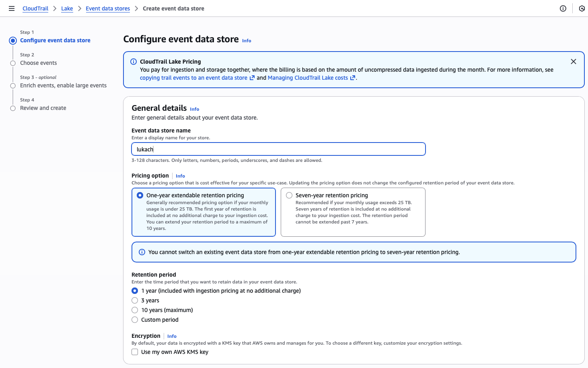
Task: Open Info link beside Encryption heading
Action: pos(172,336)
